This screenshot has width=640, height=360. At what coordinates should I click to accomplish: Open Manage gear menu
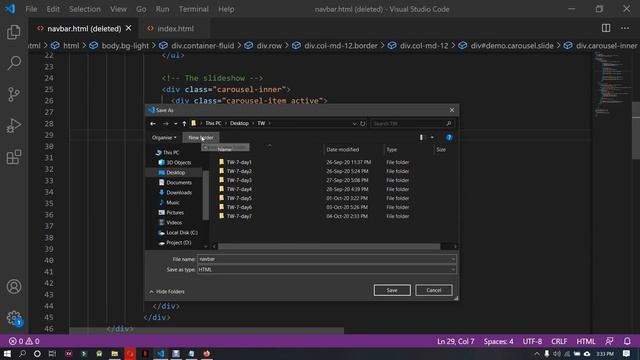(x=14, y=318)
